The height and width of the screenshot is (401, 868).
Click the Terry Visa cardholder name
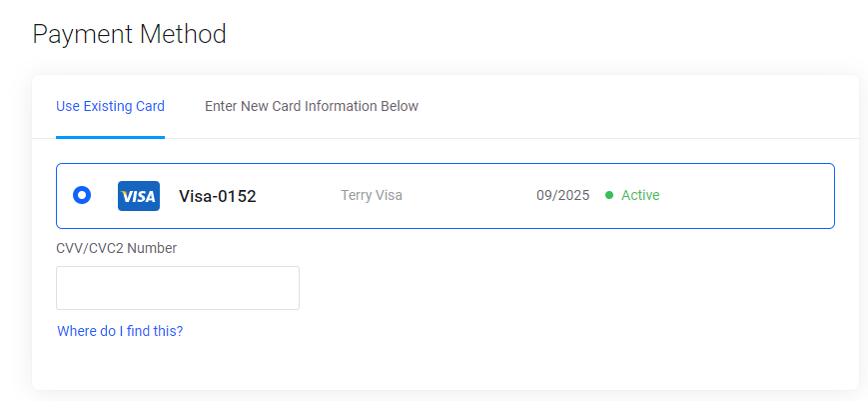tap(372, 196)
